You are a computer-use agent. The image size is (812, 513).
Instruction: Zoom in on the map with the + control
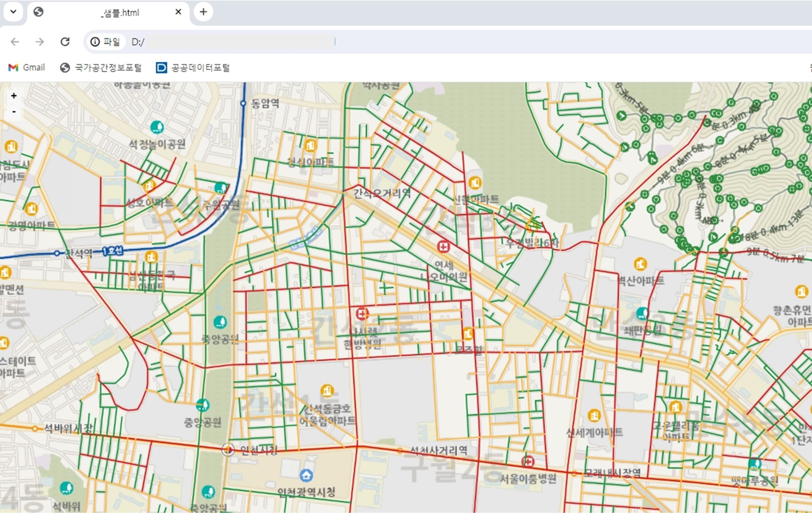pos(14,95)
